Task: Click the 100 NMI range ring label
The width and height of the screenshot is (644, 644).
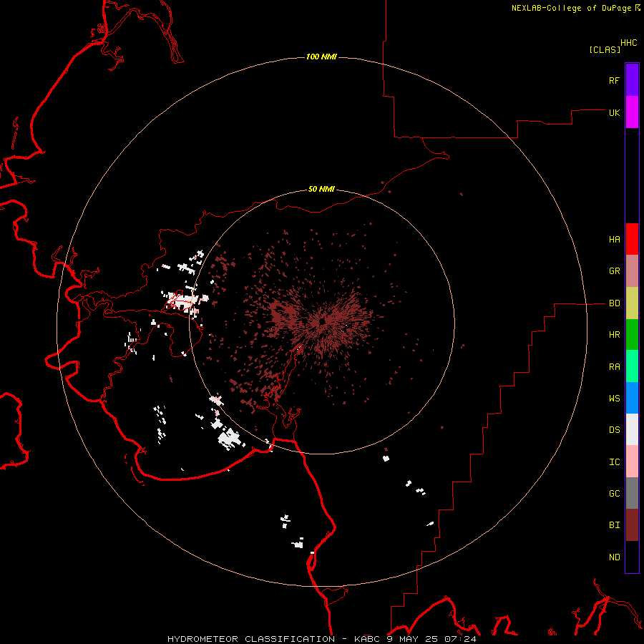Action: pyautogui.click(x=321, y=57)
